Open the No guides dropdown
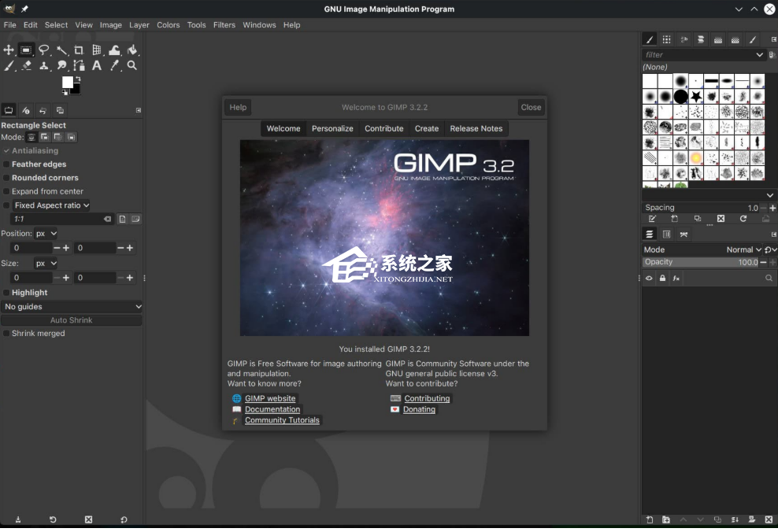 coord(72,306)
